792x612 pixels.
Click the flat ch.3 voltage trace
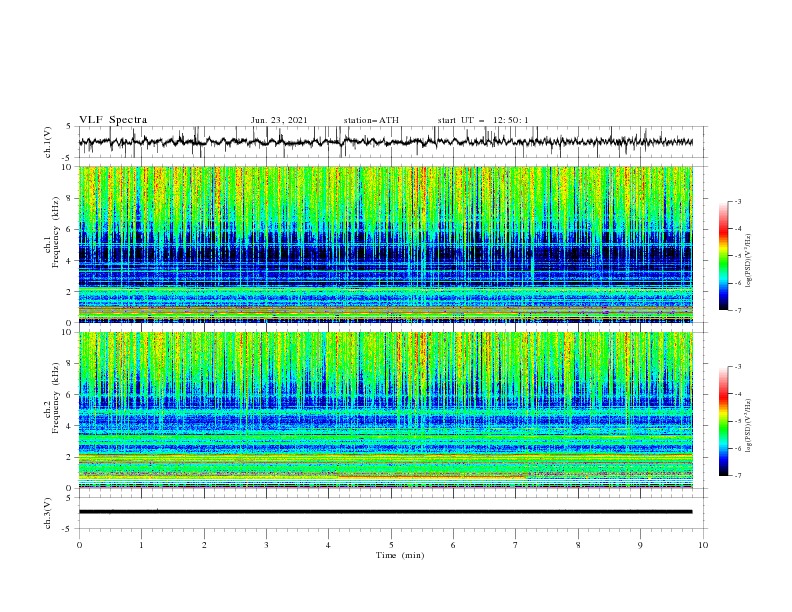tap(385, 512)
